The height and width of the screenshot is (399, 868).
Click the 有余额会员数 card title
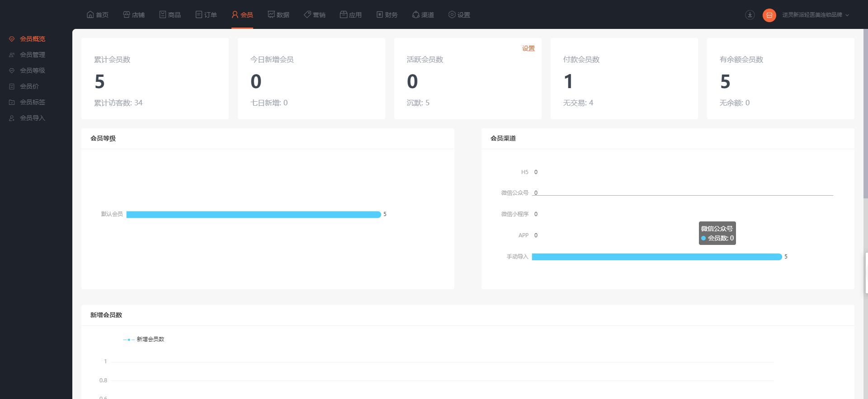[741, 60]
